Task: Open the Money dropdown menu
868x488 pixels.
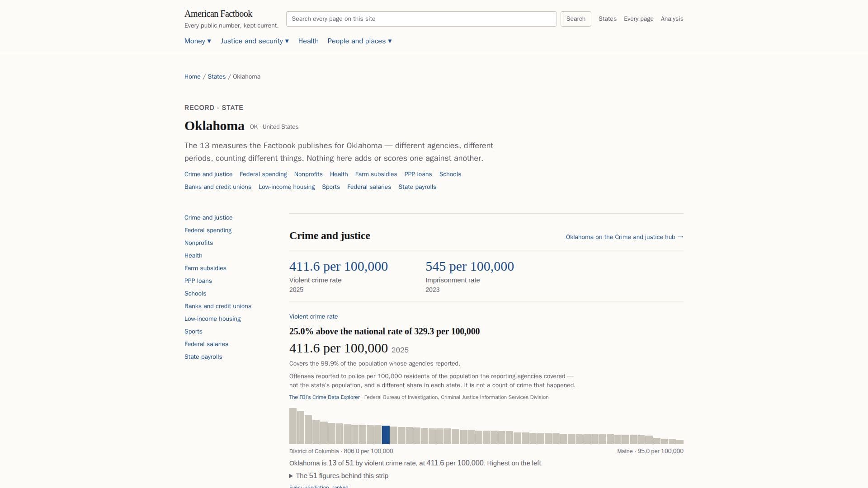Action: pyautogui.click(x=198, y=41)
